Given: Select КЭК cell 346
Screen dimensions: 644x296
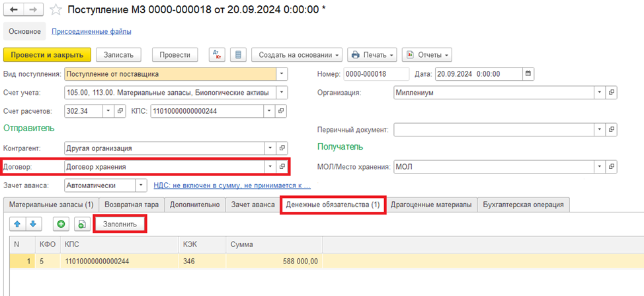Looking at the screenshot, I should tap(202, 261).
